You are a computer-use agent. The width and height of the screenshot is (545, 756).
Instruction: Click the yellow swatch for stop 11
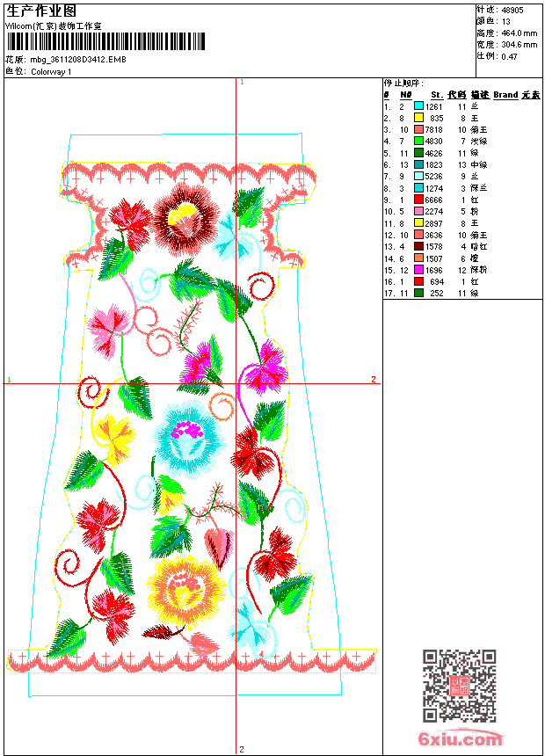pos(418,222)
